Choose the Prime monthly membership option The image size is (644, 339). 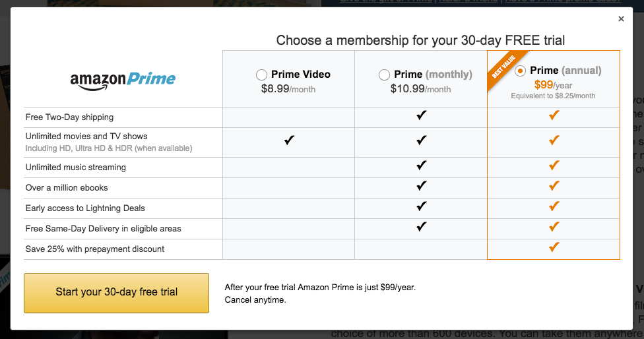384,75
